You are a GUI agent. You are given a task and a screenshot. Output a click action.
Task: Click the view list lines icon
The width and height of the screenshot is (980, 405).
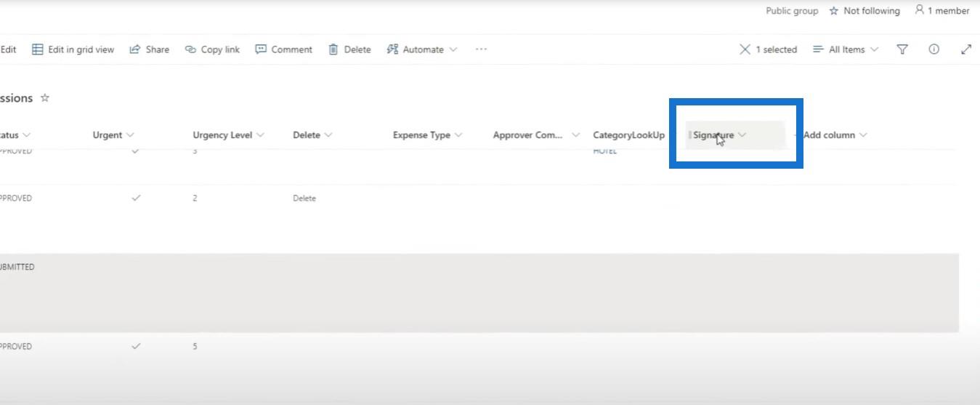(x=818, y=49)
